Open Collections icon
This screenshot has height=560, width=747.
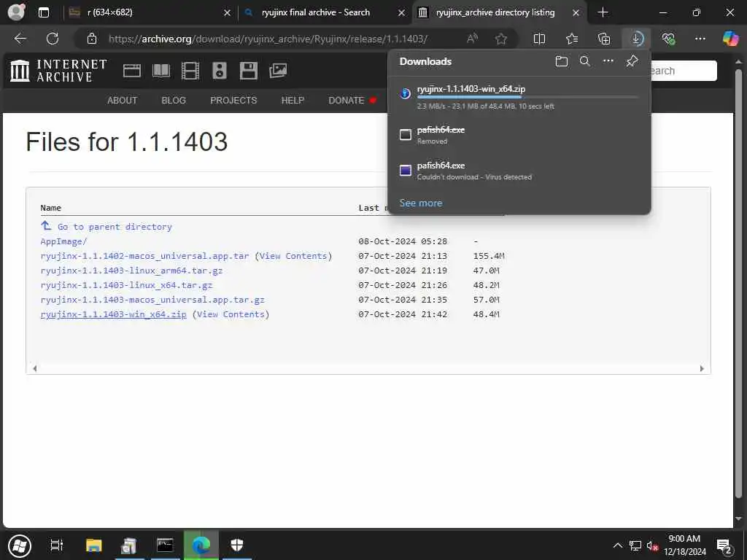tap(604, 39)
